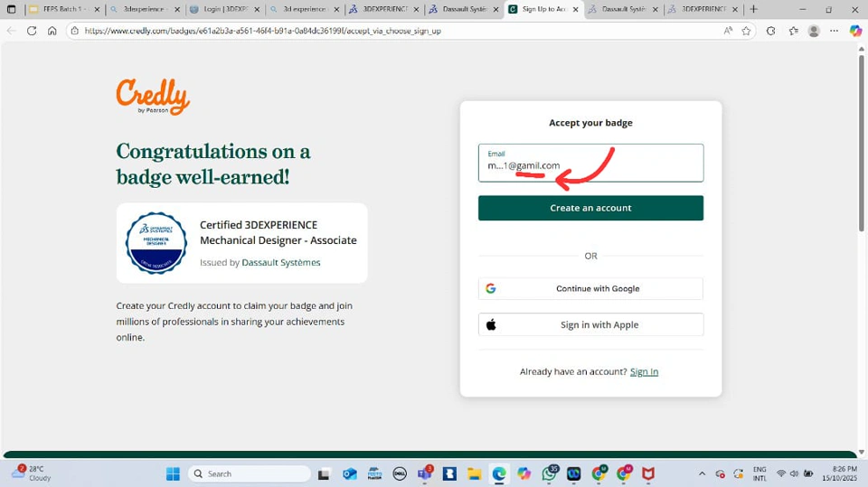Open WhatsApp on the taskbar
Viewport: 868px width, 487px height.
549,473
